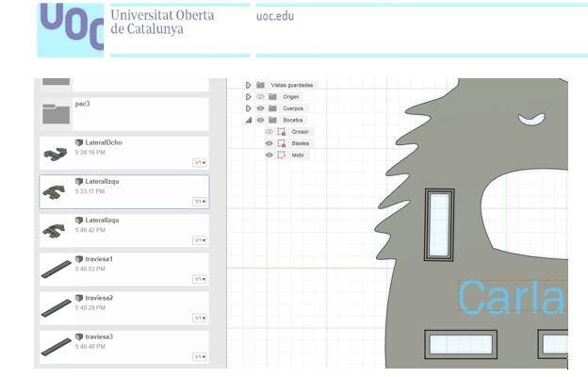Screen dimensions: 588x377
Task: Hide the Cuerpos folder with its eye
Action: (x=260, y=108)
